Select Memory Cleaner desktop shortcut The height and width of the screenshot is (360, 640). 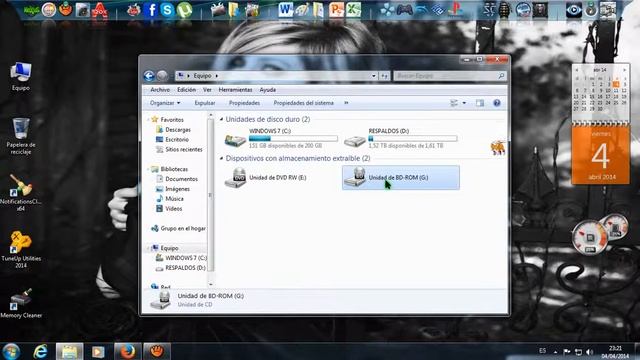click(21, 304)
